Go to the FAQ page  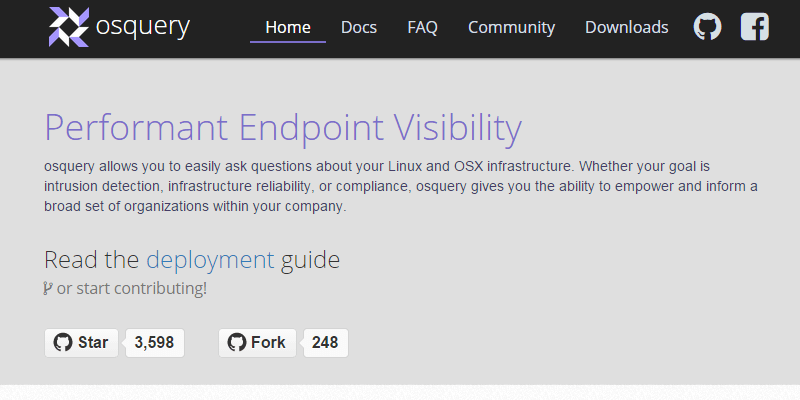(422, 28)
